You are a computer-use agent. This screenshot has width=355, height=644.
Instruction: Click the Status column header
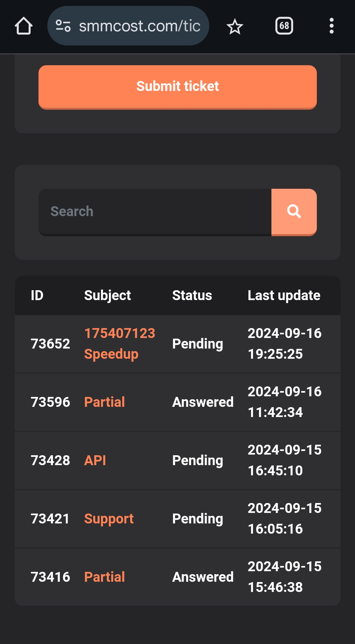pos(192,295)
